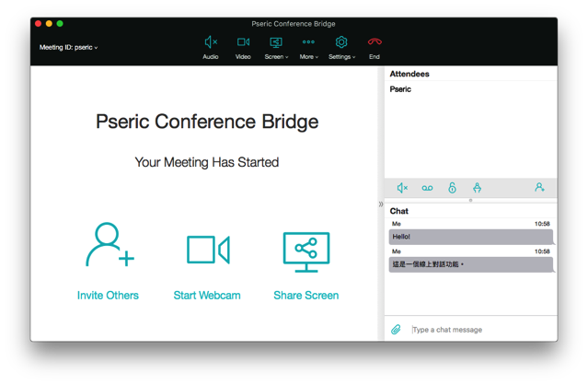Maximize the window with green button

[60, 24]
